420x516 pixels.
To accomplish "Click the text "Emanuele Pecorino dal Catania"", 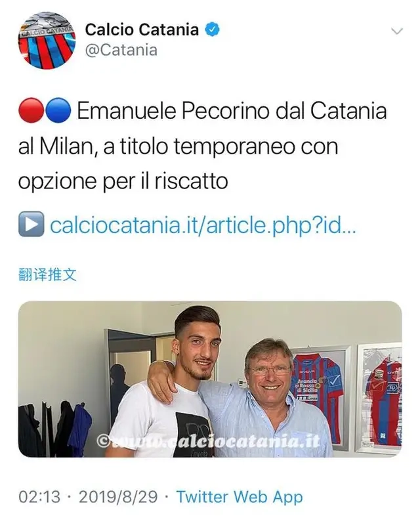I will point(232,111).
